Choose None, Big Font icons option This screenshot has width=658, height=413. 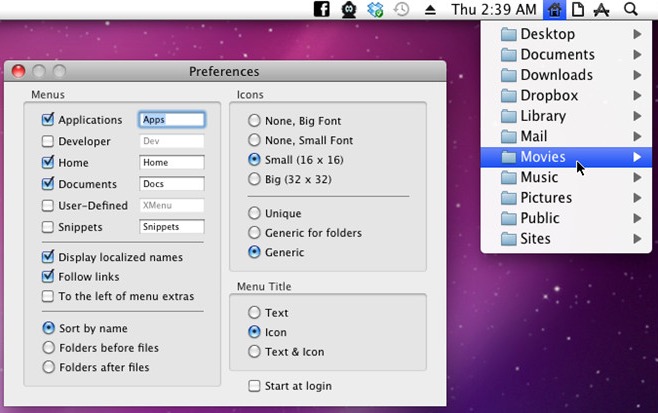tap(254, 120)
